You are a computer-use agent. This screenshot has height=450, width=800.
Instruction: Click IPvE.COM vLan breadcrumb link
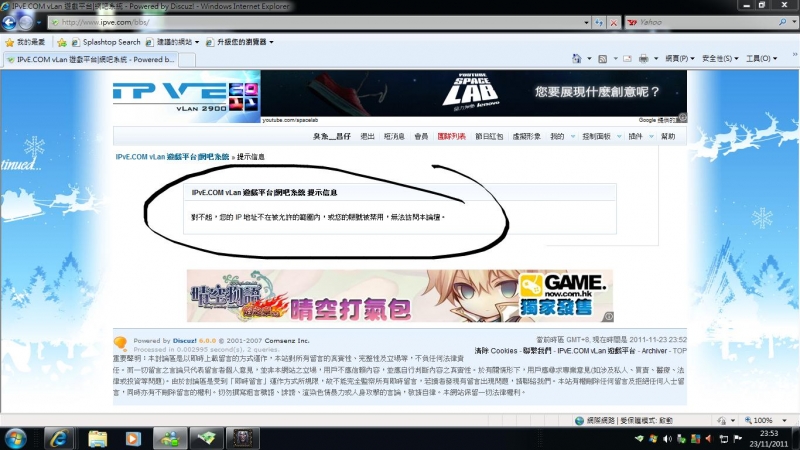172,157
